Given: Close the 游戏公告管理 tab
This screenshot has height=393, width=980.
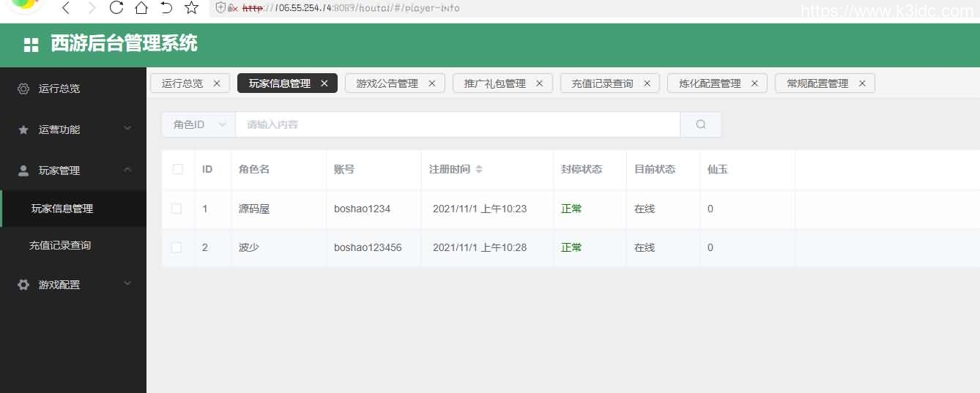Looking at the screenshot, I should point(432,83).
